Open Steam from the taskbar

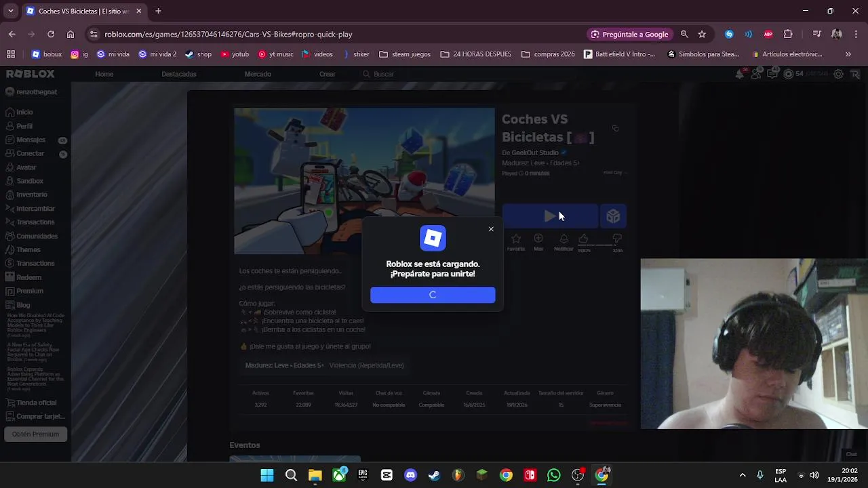434,475
